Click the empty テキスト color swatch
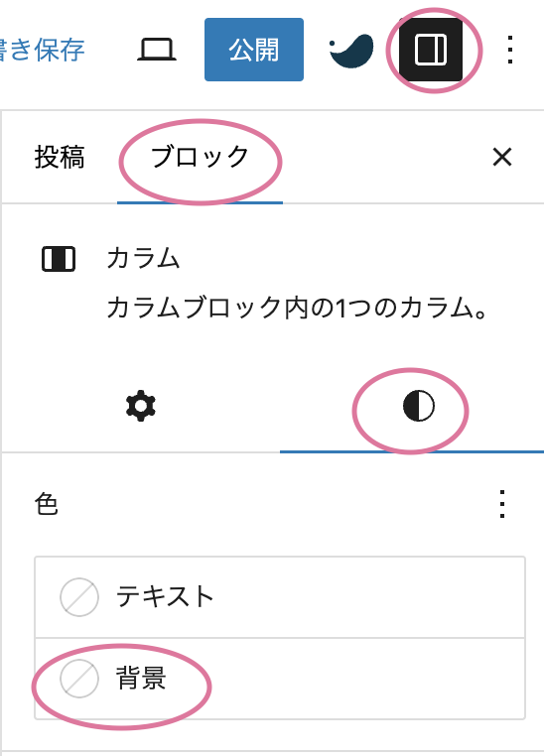 coord(79,597)
